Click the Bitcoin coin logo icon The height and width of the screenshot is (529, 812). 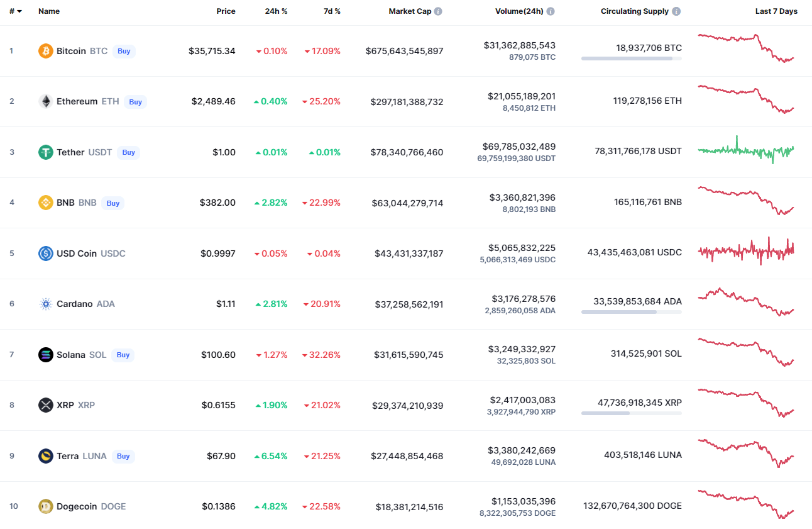(x=46, y=51)
